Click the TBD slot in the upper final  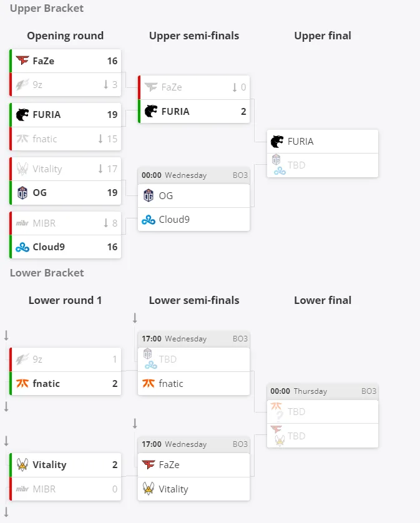pyautogui.click(x=323, y=165)
